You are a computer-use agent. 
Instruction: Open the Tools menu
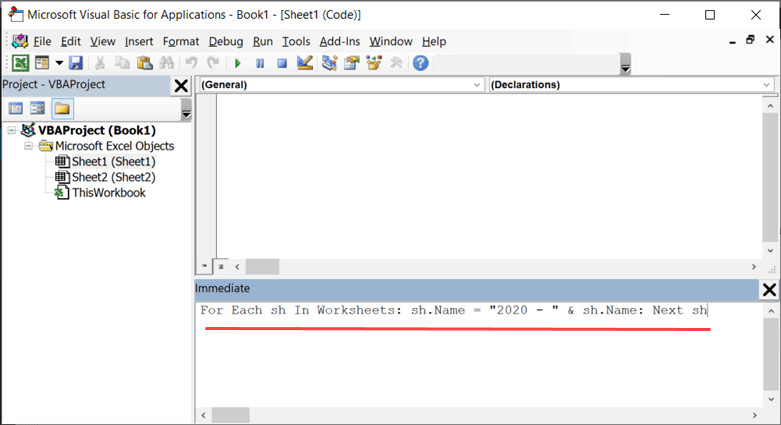[296, 41]
